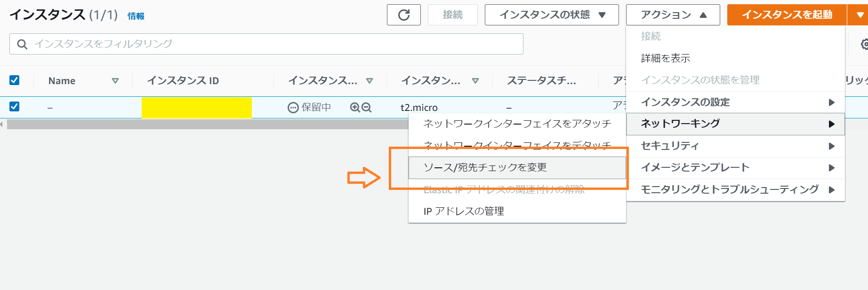Open the launch instance split arrow

click(859, 15)
